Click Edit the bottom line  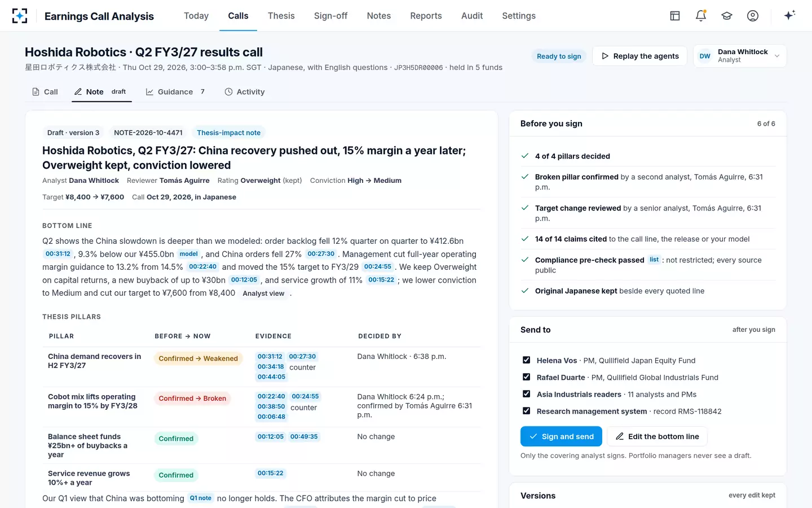click(x=657, y=436)
